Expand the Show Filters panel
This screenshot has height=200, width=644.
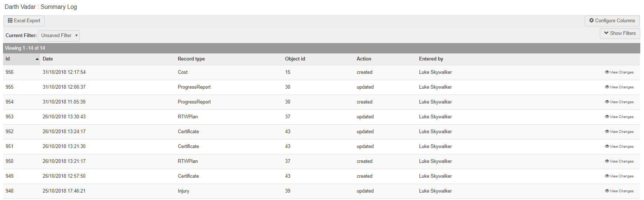[620, 33]
